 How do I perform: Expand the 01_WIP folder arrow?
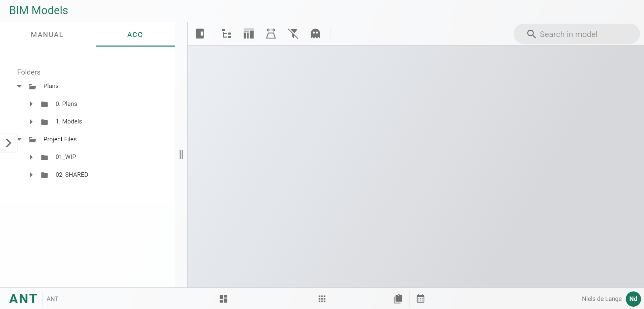tap(31, 157)
